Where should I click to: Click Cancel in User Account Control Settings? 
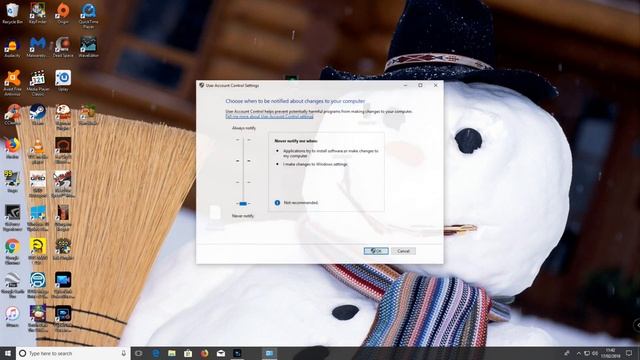tap(403, 251)
